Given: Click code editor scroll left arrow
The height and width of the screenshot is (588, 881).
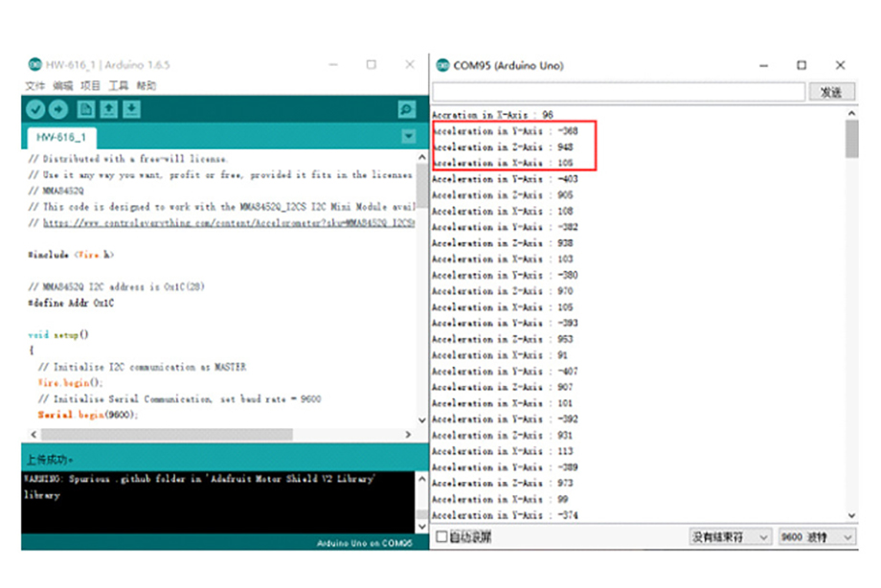Looking at the screenshot, I should (34, 434).
